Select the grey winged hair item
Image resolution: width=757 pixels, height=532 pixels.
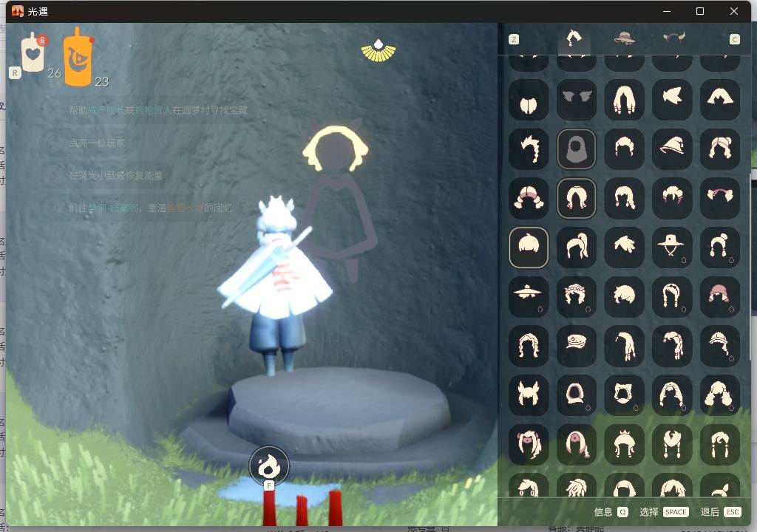tap(577, 100)
